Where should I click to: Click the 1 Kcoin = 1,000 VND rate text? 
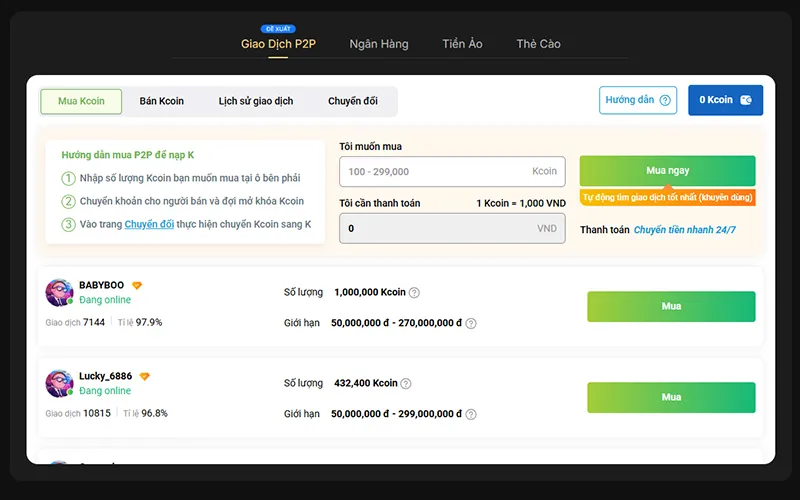click(x=521, y=203)
